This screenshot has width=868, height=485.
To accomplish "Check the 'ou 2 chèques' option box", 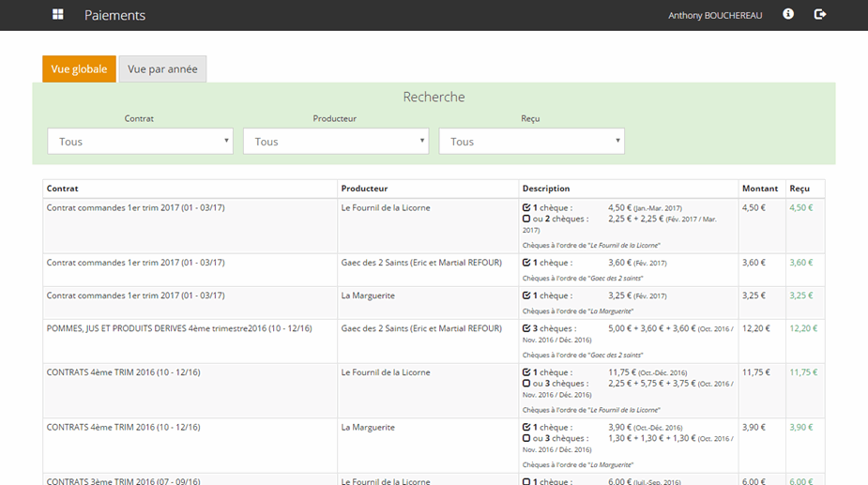I will 526,220.
